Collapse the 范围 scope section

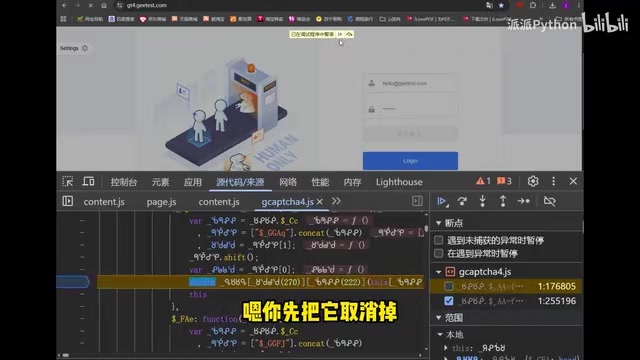tap(439, 318)
